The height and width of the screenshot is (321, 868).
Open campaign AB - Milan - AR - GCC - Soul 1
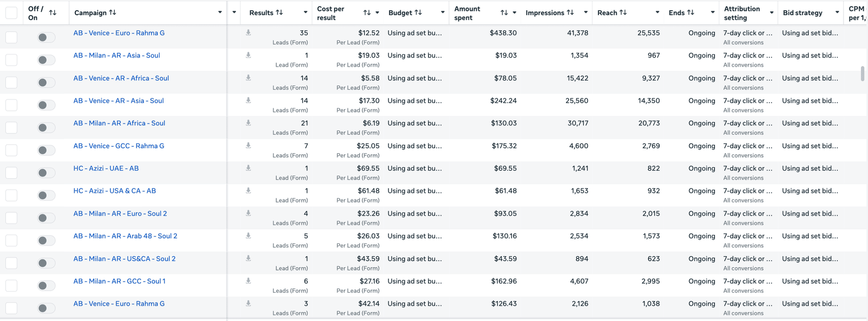coord(119,281)
